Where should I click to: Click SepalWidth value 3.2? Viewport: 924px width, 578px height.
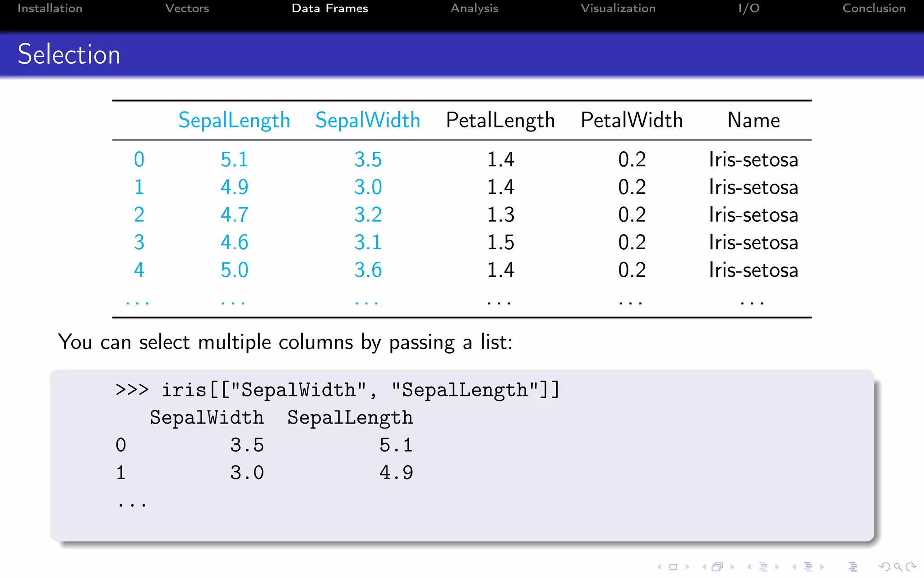click(368, 214)
